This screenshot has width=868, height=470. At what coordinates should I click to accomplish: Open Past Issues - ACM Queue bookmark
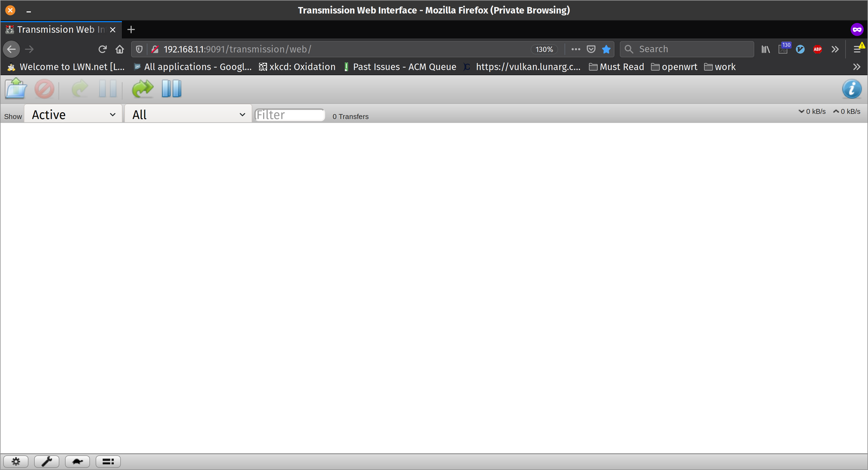[399, 67]
